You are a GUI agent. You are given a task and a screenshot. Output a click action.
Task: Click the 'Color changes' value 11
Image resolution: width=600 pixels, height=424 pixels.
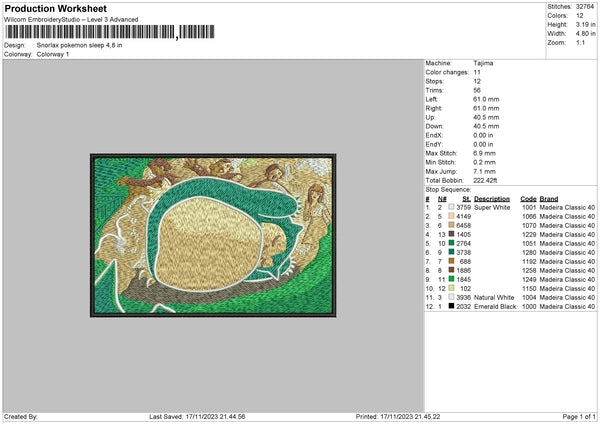tap(477, 72)
